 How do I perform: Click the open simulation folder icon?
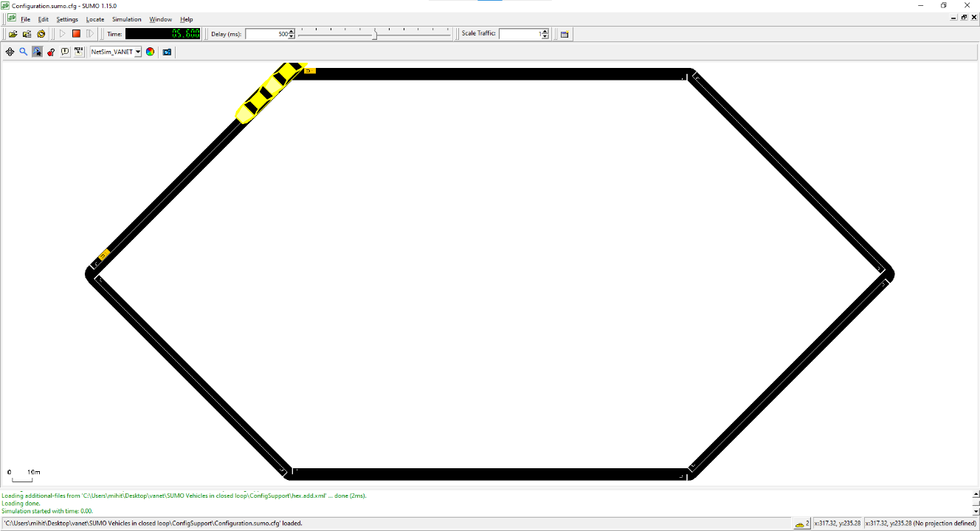13,34
